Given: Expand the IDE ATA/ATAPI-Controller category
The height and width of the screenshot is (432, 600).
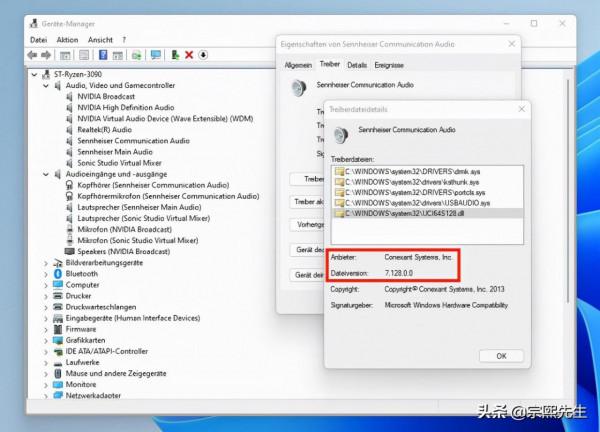Looking at the screenshot, I should pos(46,352).
